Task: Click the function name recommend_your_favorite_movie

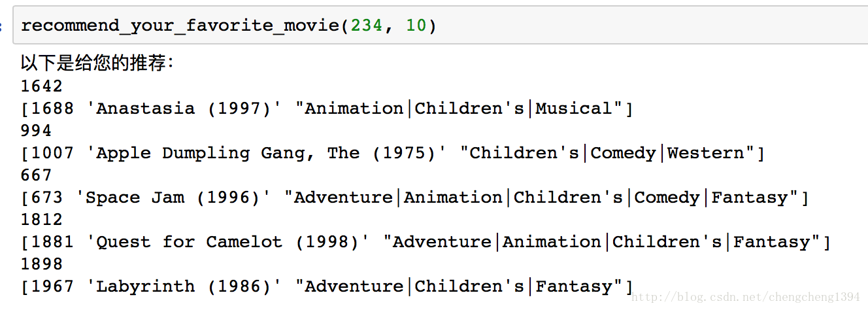Action: (x=180, y=26)
